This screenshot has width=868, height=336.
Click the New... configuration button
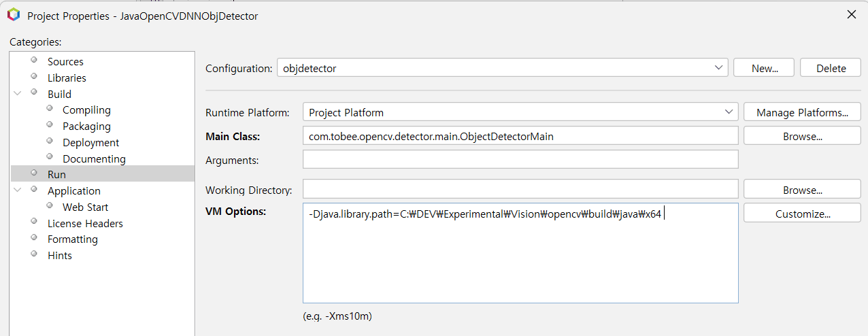[x=764, y=68]
